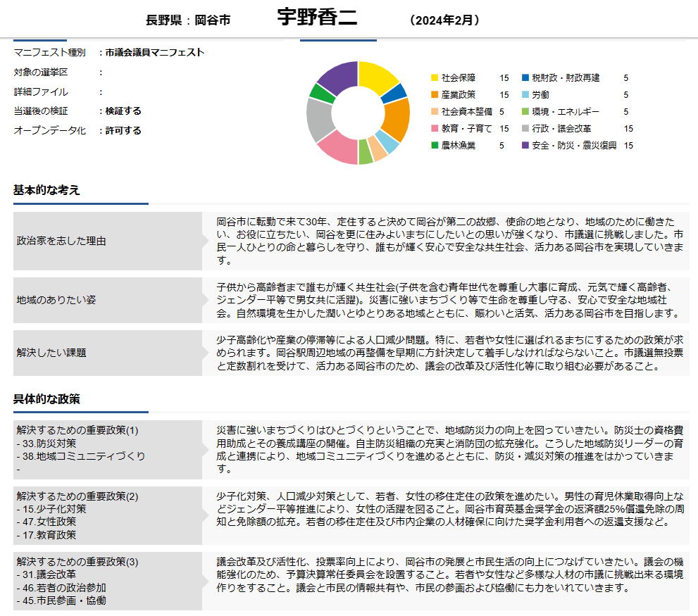Click the green 農林漁業 legend swatch
698x616 pixels.
(x=435, y=146)
